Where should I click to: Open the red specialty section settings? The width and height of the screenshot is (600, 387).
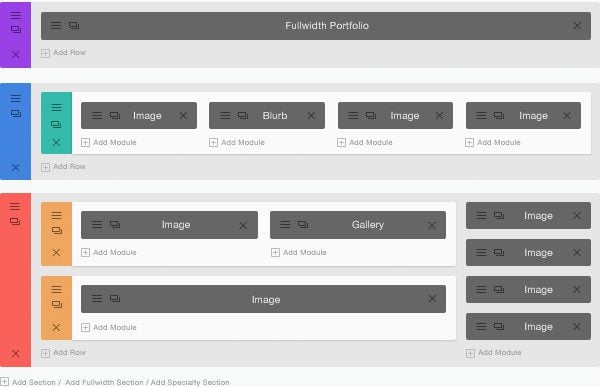click(x=15, y=206)
